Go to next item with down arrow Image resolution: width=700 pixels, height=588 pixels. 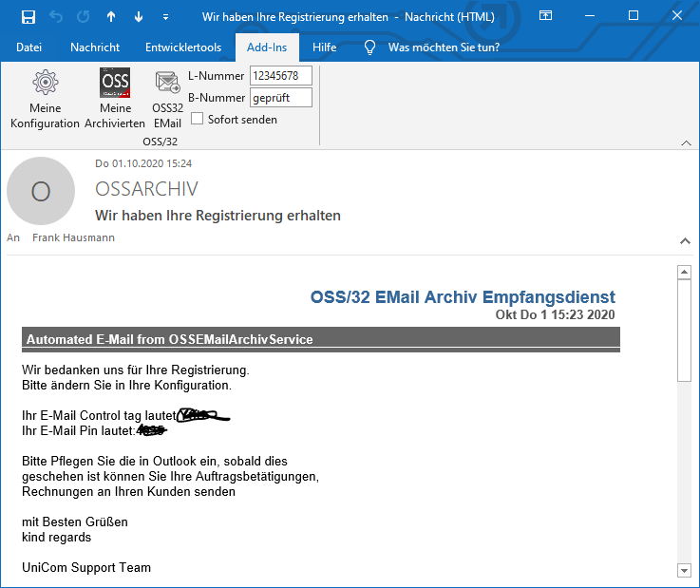pyautogui.click(x=139, y=17)
